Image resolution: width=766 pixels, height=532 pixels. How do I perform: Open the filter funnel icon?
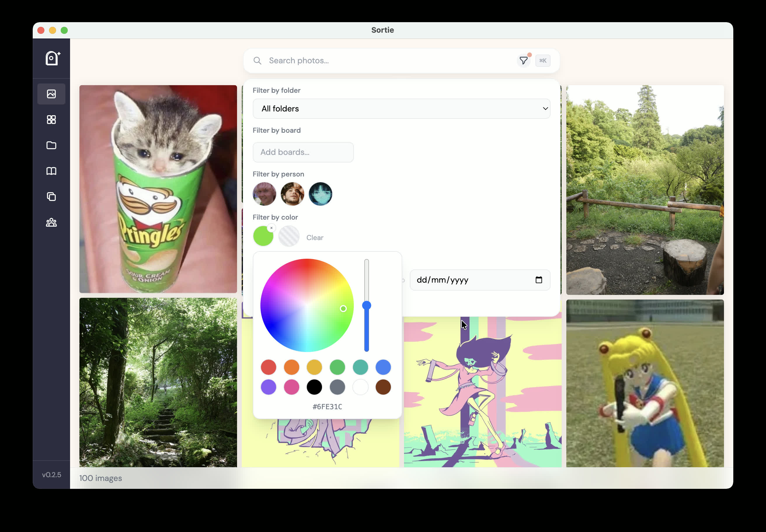click(523, 61)
